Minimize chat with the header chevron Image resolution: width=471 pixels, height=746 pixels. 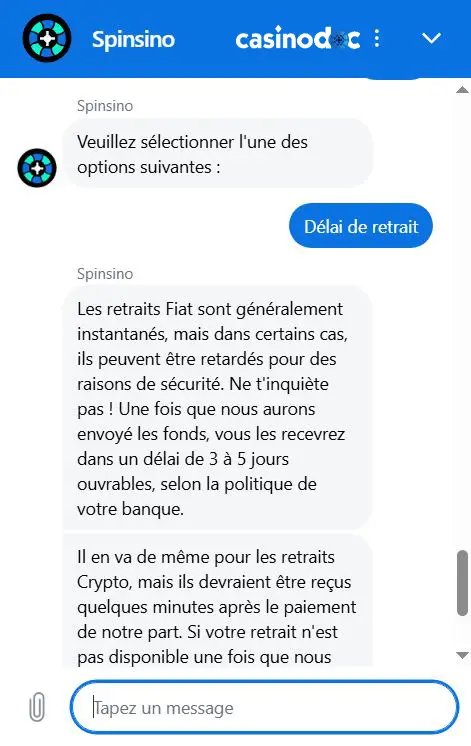point(432,38)
